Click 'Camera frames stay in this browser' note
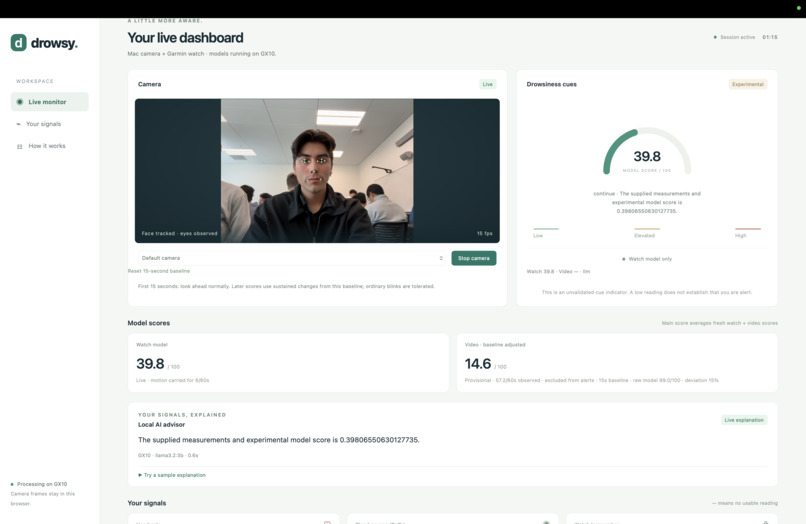The image size is (806, 524). click(x=43, y=499)
